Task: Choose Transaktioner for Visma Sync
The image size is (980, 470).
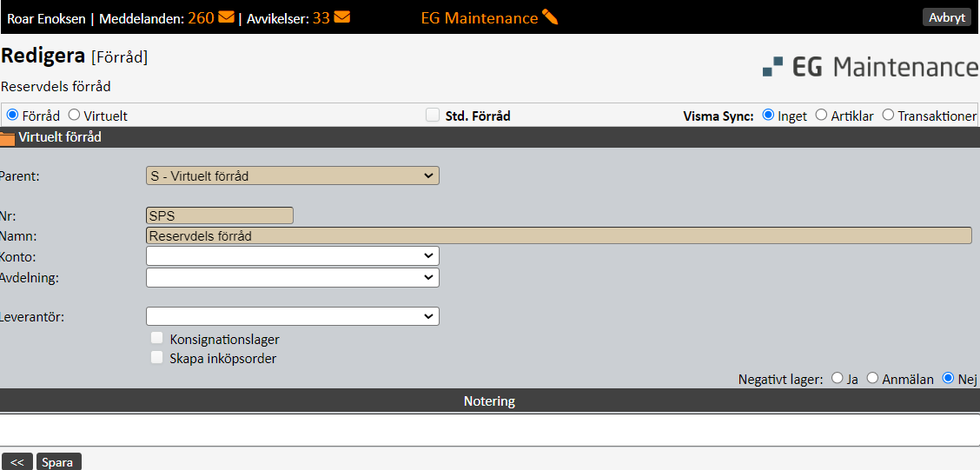Action: tap(888, 115)
